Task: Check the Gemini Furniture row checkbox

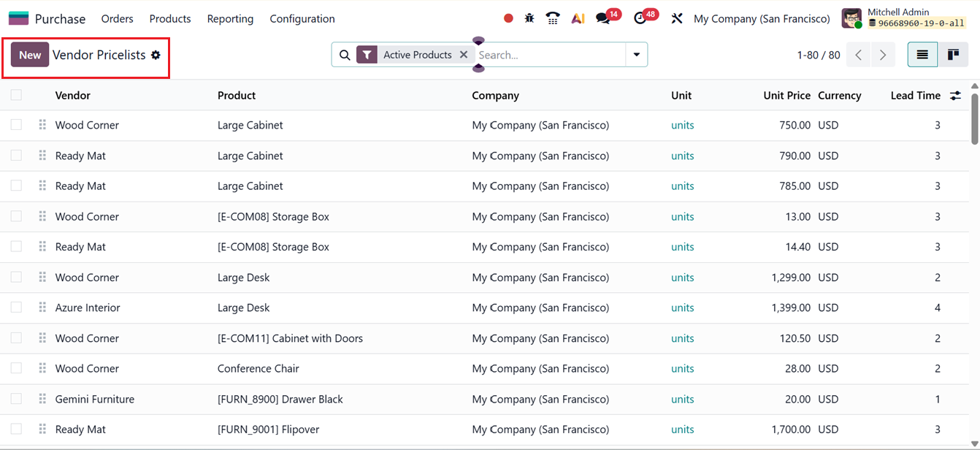Action: pyautogui.click(x=16, y=399)
